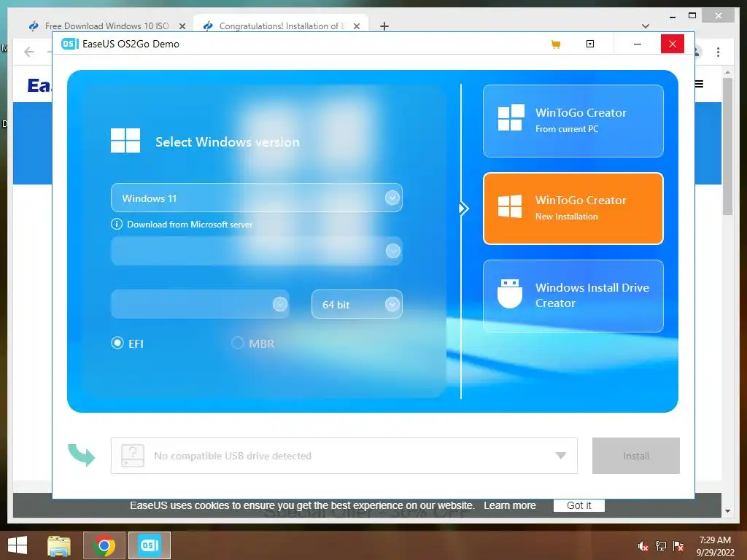Open Windows Install Drive Creator option
747x560 pixels.
[573, 296]
